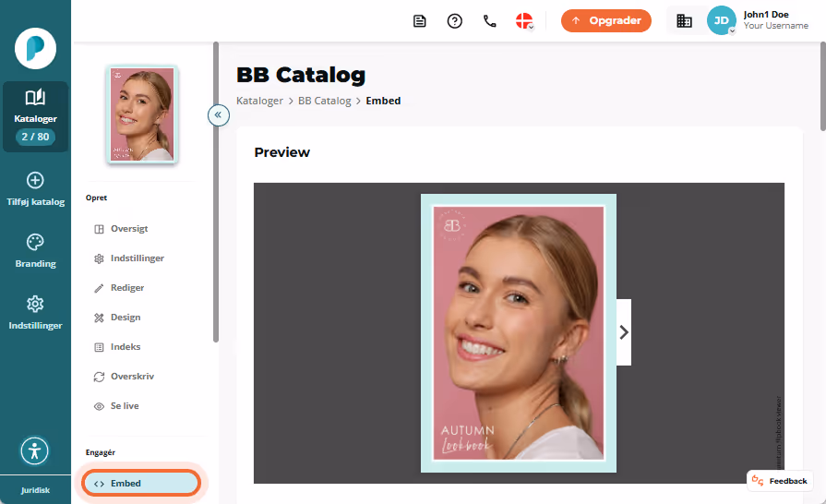Click the design tools icon beside Design
The width and height of the screenshot is (826, 504).
tap(99, 318)
